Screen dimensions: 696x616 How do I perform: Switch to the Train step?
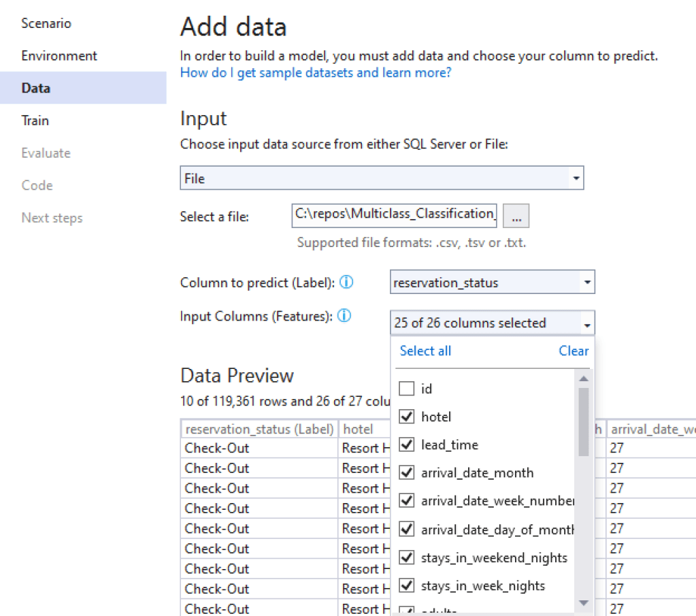[x=35, y=120]
